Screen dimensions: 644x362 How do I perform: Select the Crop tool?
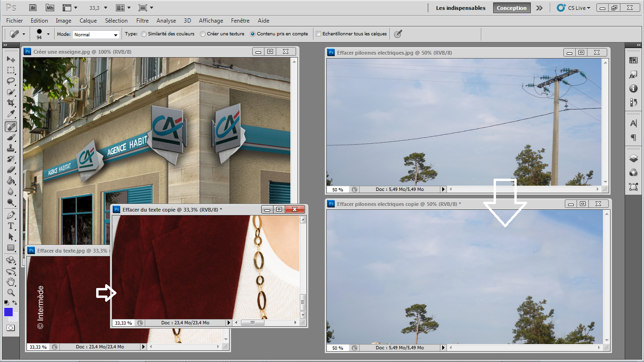[x=11, y=103]
